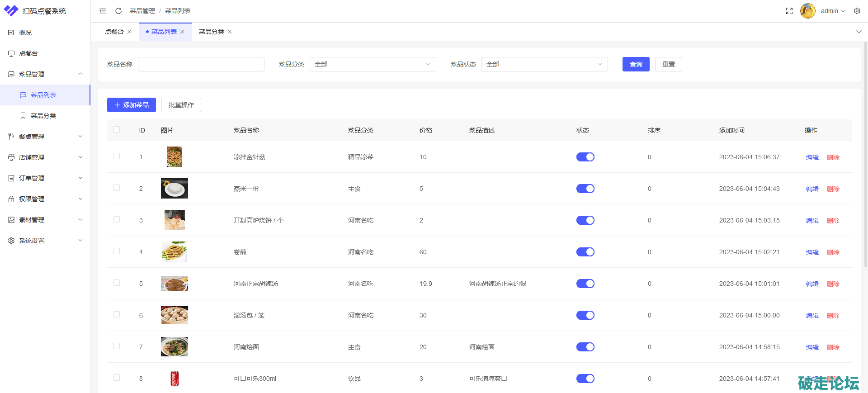Select checkbox for row 卷煎

click(x=117, y=251)
